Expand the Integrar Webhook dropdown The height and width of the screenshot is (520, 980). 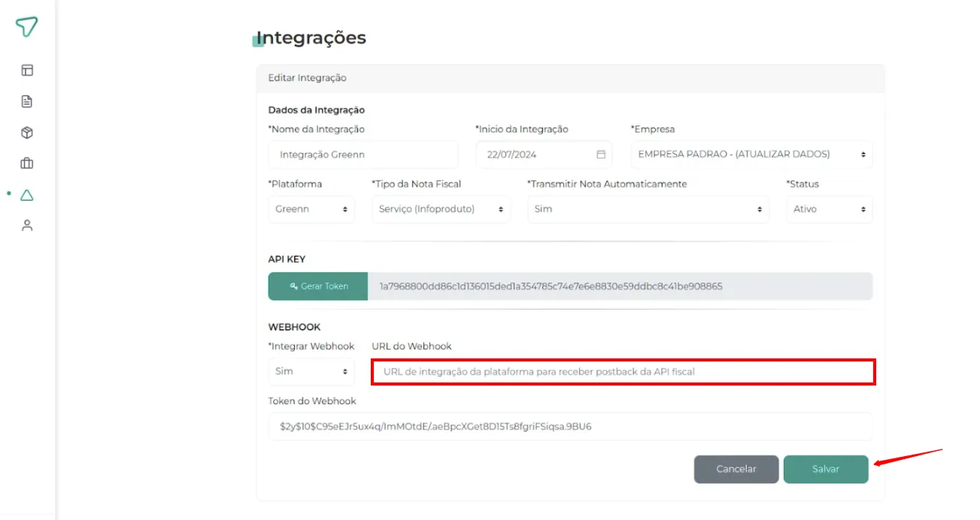[311, 372]
